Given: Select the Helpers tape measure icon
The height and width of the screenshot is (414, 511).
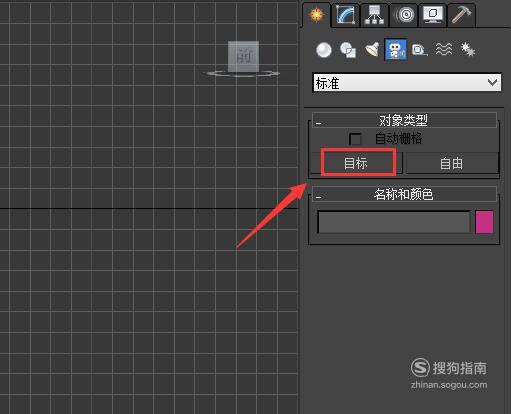Looking at the screenshot, I should (419, 50).
